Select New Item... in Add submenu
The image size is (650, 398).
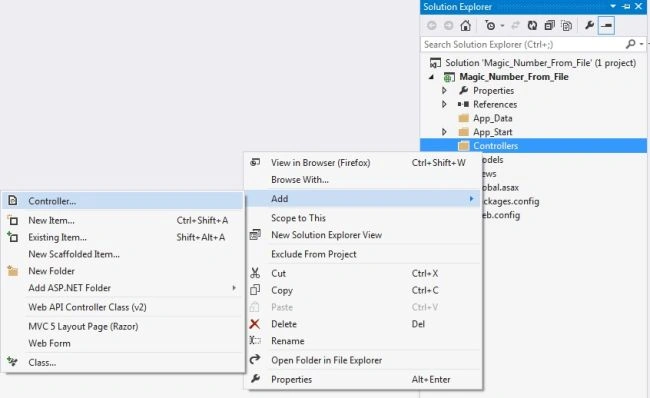pos(123,220)
